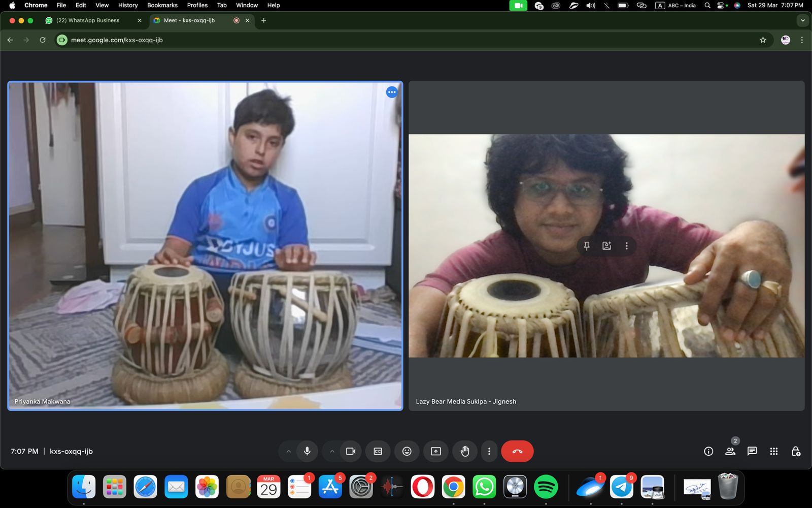Open the Bookmarks menu
Screen dimensions: 812x508
pyautogui.click(x=162, y=5)
